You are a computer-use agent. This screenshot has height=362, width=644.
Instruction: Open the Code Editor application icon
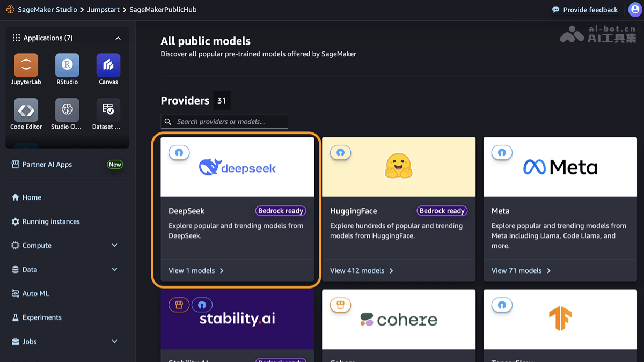pos(26,110)
